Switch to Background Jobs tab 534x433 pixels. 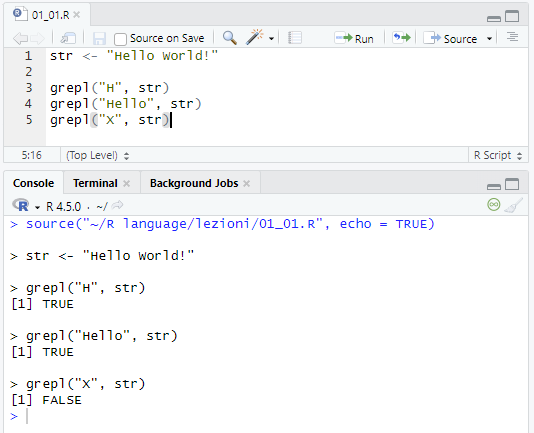pos(194,183)
